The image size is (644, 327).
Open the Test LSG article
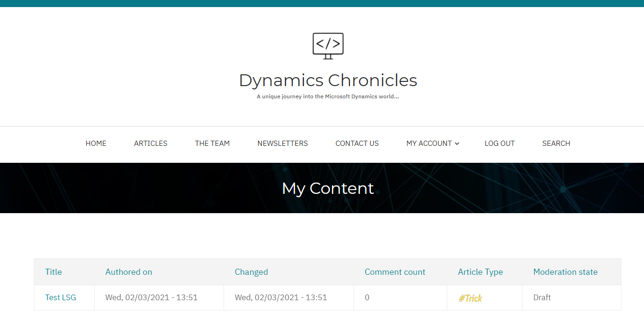pos(61,297)
